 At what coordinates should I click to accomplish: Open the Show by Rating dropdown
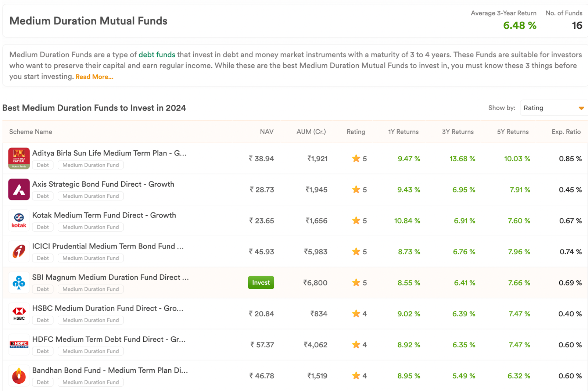click(x=554, y=108)
